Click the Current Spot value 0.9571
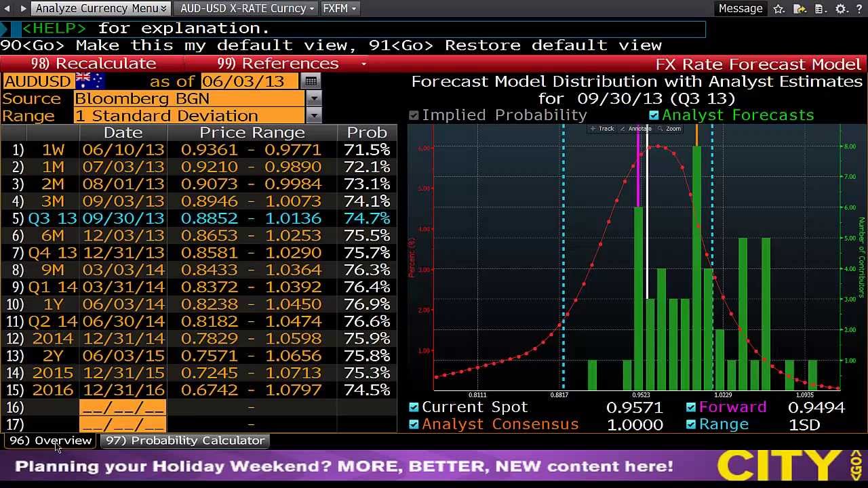Image resolution: width=868 pixels, height=488 pixels. (x=635, y=407)
